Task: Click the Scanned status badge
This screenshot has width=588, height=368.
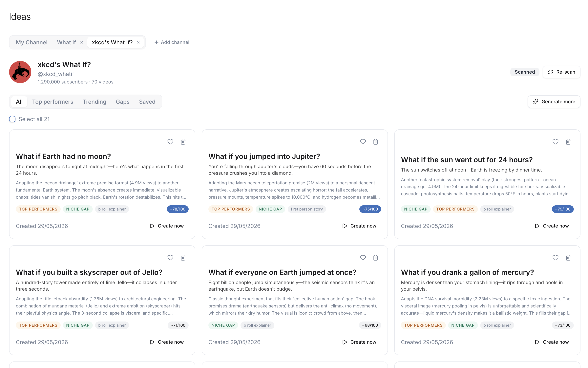Action: pos(524,72)
